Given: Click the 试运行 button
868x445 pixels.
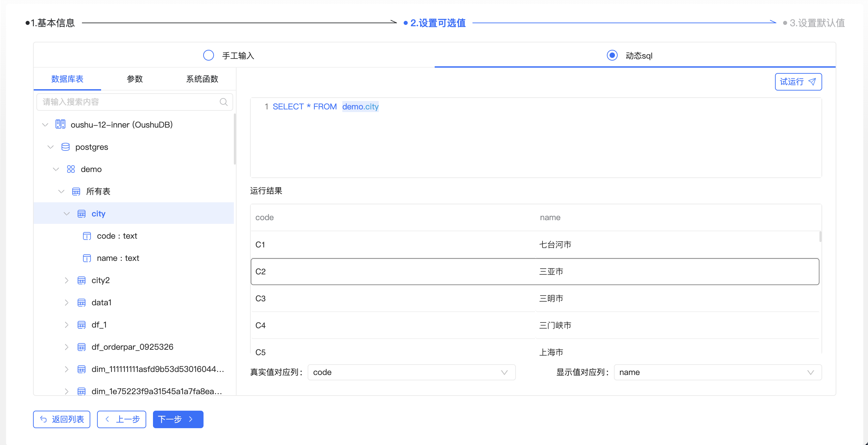Looking at the screenshot, I should coord(798,82).
